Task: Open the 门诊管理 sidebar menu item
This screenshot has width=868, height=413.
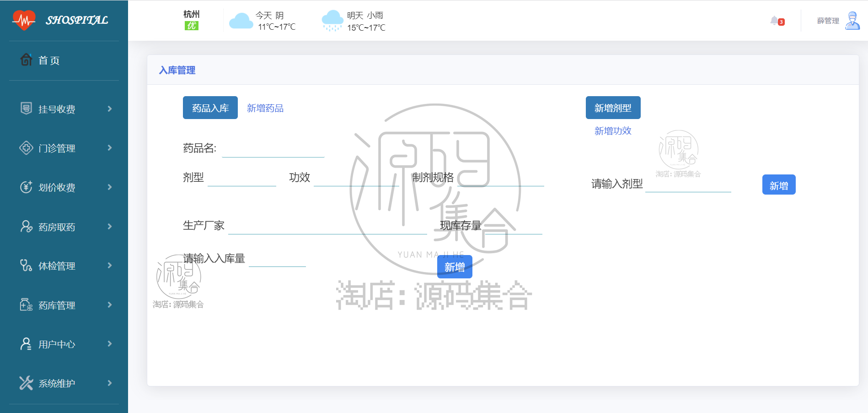Action: coord(64,148)
